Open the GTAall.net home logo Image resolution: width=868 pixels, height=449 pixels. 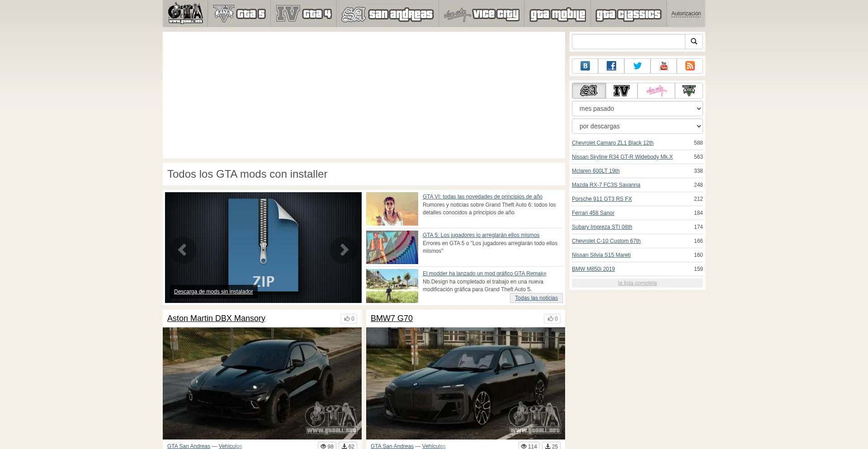(x=185, y=13)
